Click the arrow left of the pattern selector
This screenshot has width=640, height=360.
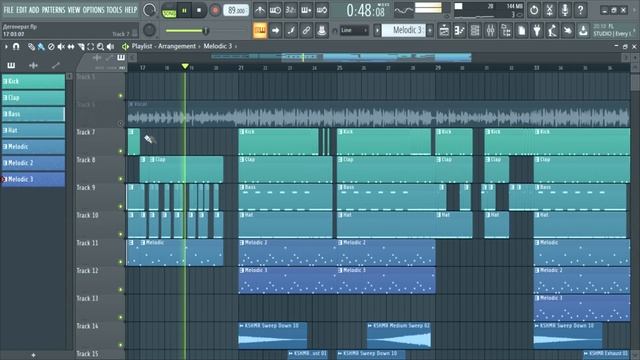coord(377,30)
